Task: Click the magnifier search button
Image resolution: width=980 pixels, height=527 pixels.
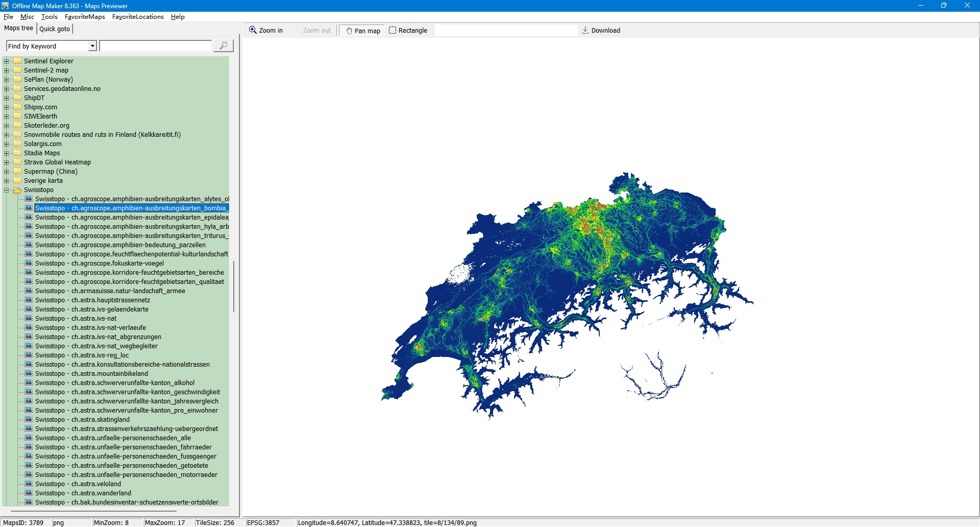Action: click(223, 46)
